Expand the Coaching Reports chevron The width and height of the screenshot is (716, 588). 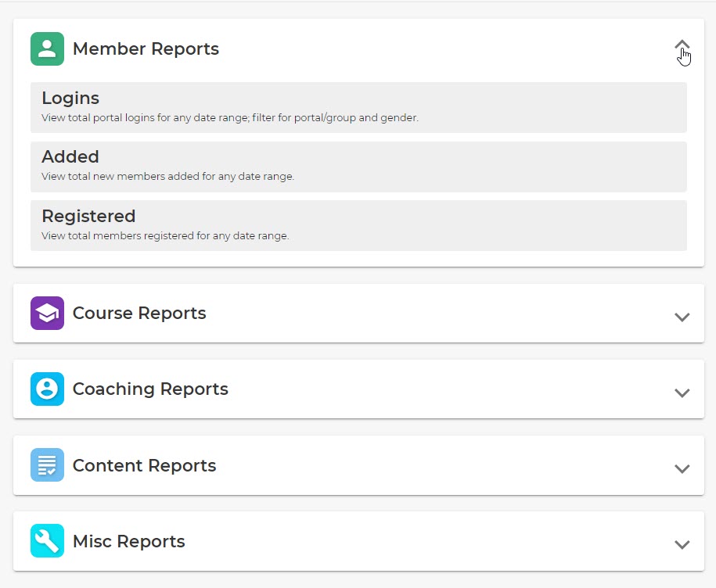(x=682, y=393)
